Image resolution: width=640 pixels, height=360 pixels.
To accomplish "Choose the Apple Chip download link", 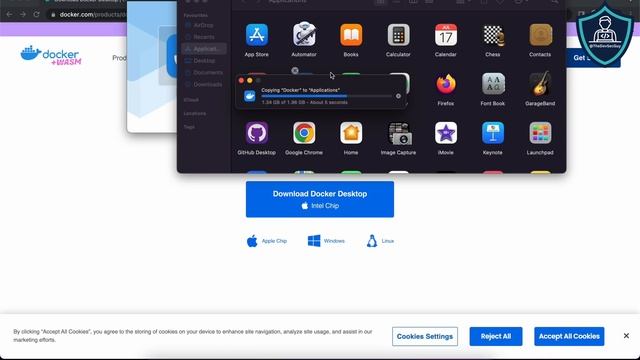I will click(267, 241).
